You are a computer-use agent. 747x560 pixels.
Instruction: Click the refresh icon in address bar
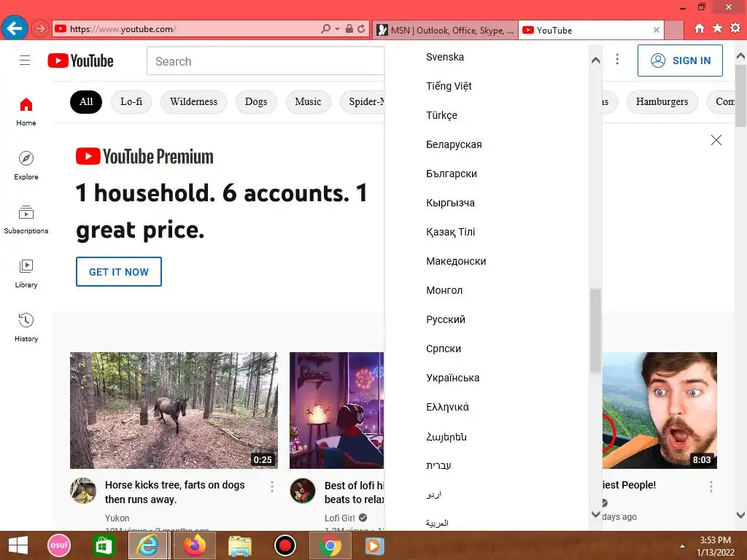point(362,28)
